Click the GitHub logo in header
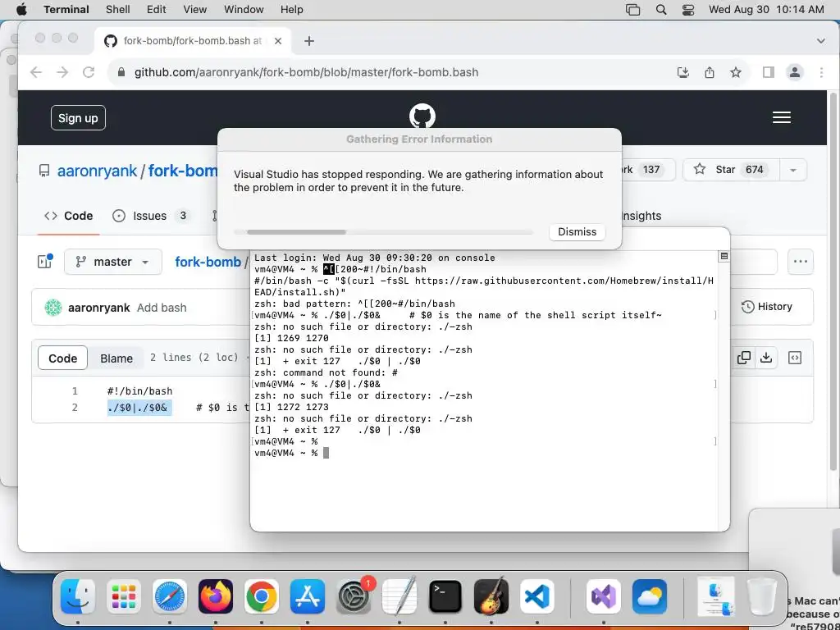This screenshot has width=840, height=630. point(422,116)
